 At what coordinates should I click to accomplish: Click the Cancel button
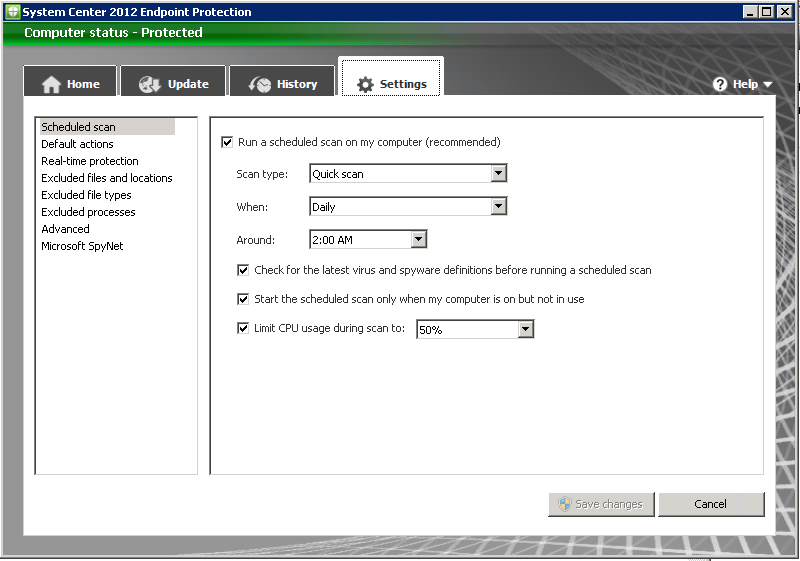[711, 504]
